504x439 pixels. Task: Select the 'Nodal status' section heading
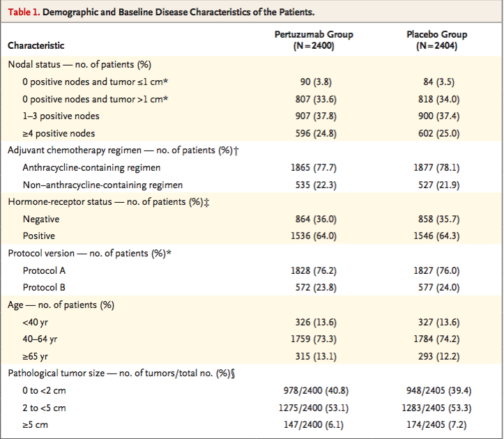click(34, 65)
